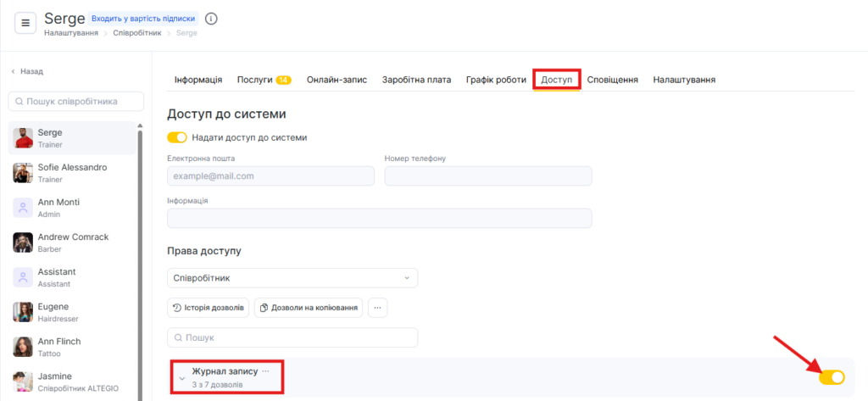Go back with the Назад link
Viewport: 868px width, 401px height.
pyautogui.click(x=27, y=72)
